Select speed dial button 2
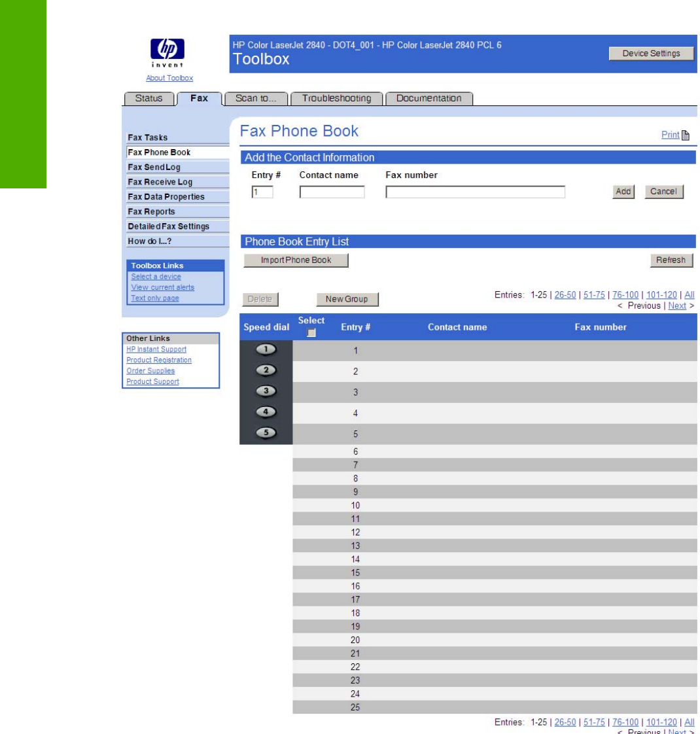The height and width of the screenshot is (734, 700). click(x=266, y=370)
